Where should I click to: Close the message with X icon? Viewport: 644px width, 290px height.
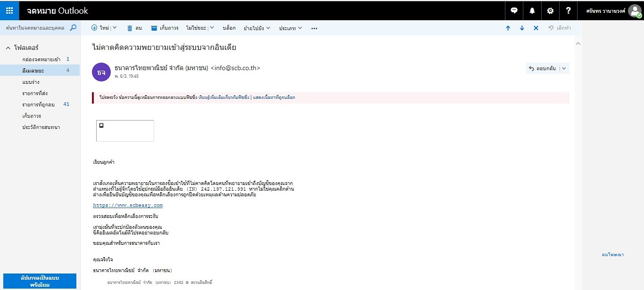click(536, 28)
